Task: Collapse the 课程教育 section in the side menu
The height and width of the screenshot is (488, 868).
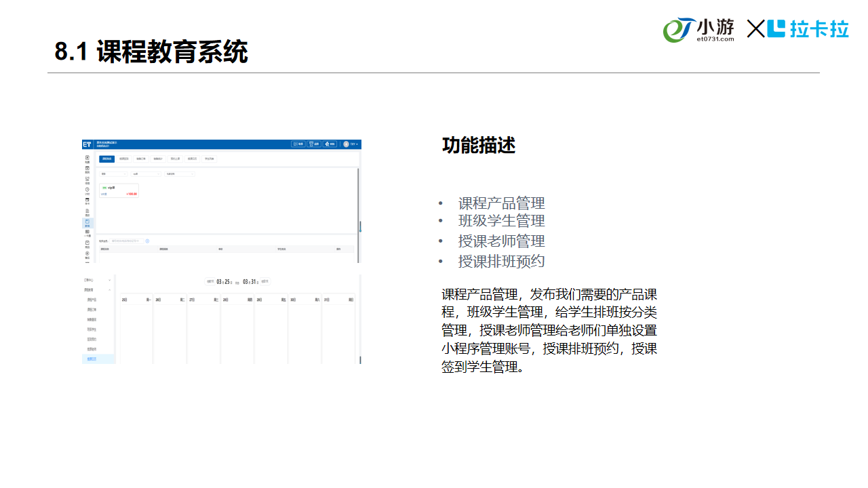Action: point(110,289)
